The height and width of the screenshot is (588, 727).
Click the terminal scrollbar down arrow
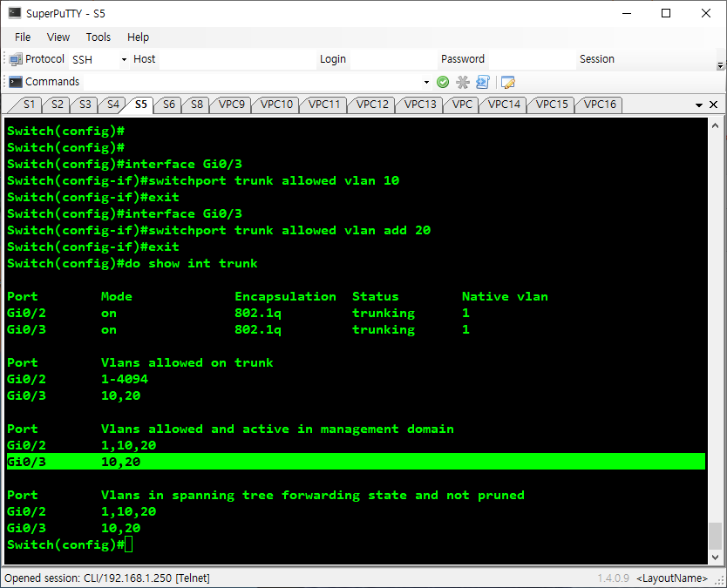point(715,557)
